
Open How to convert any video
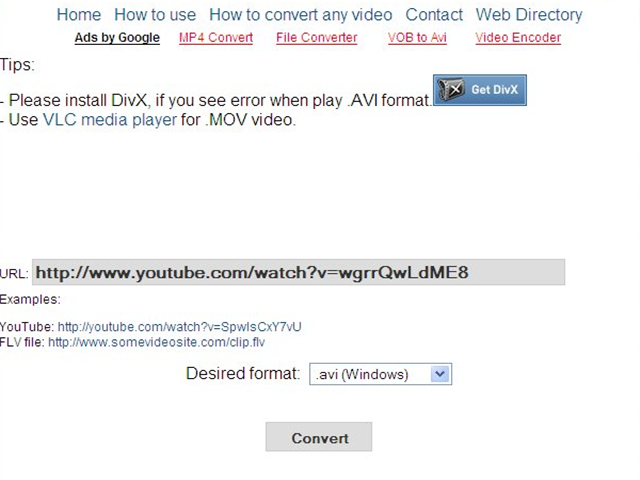(300, 15)
